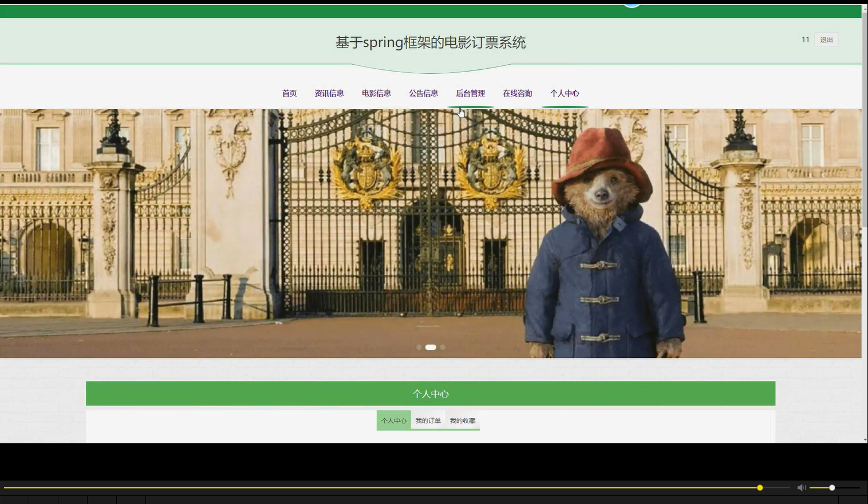Click the 退出 logout button
Screen dimensions: 868x504
tap(826, 39)
